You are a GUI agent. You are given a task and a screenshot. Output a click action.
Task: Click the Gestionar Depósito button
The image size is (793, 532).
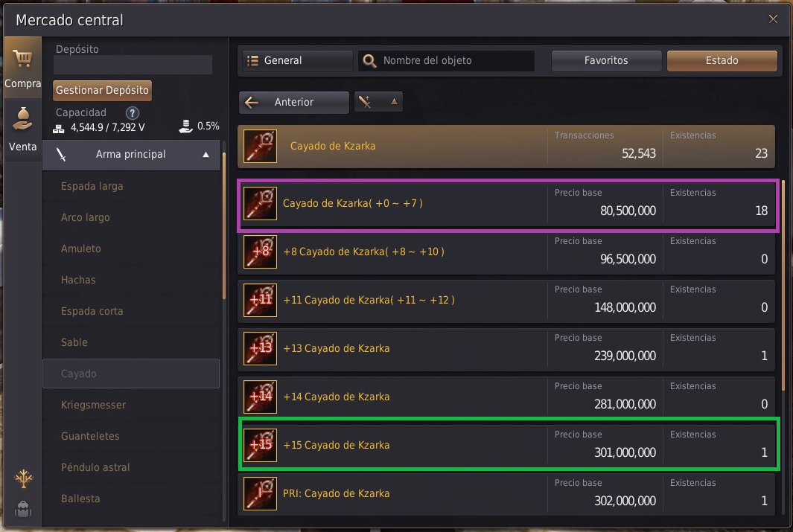tap(102, 91)
